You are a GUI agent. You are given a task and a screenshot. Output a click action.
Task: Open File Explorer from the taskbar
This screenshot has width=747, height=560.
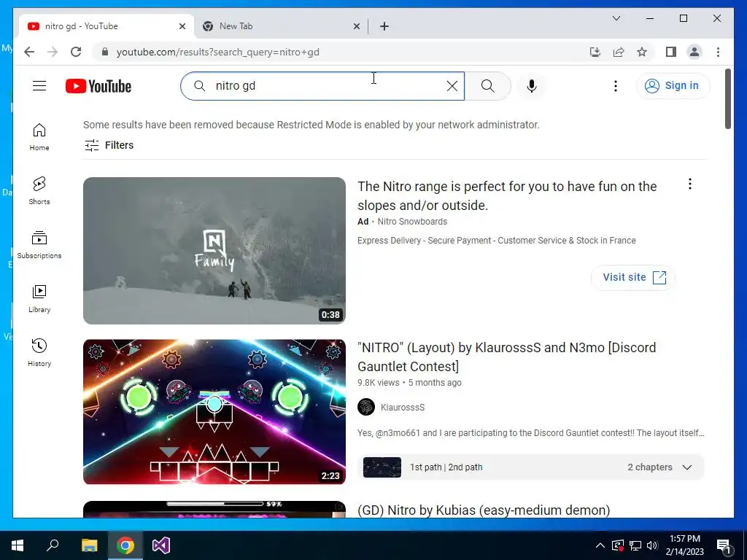click(89, 545)
